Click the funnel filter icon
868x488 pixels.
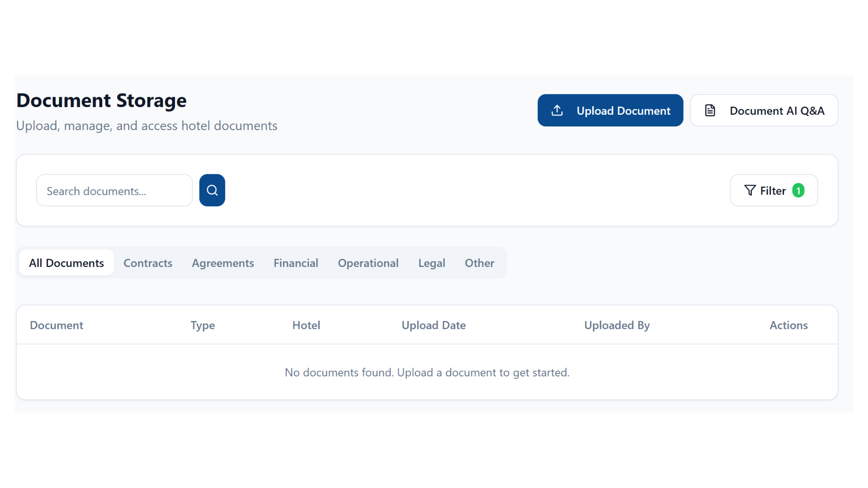[750, 190]
